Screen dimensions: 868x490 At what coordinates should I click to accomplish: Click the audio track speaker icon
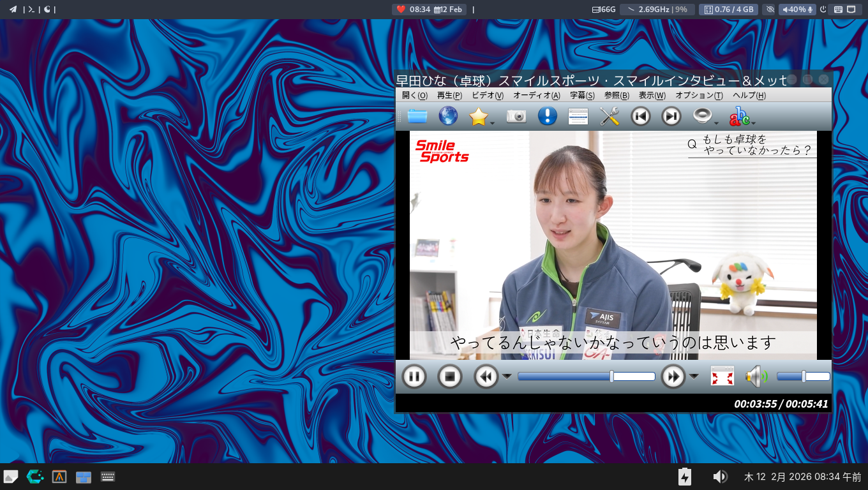coord(702,116)
